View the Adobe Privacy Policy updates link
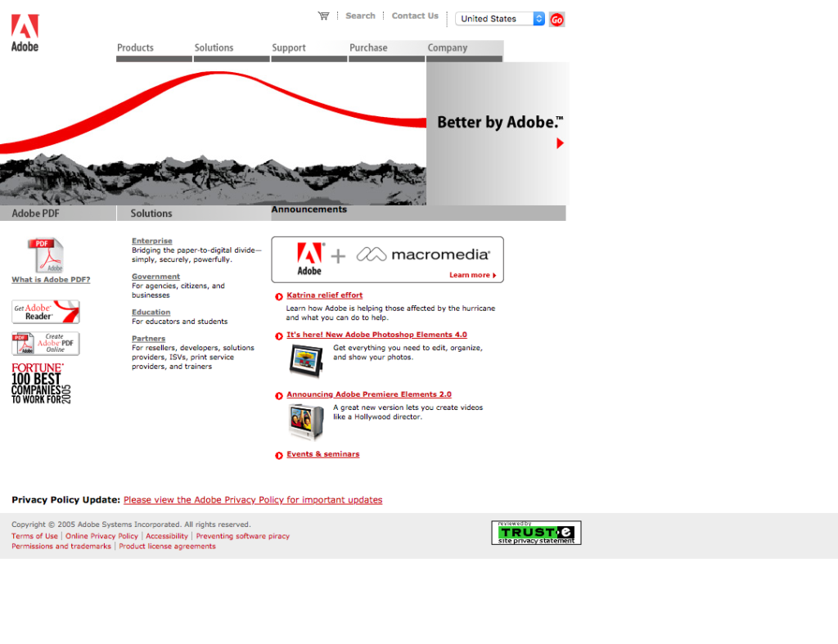Screen dimensions: 838x644 [252, 499]
